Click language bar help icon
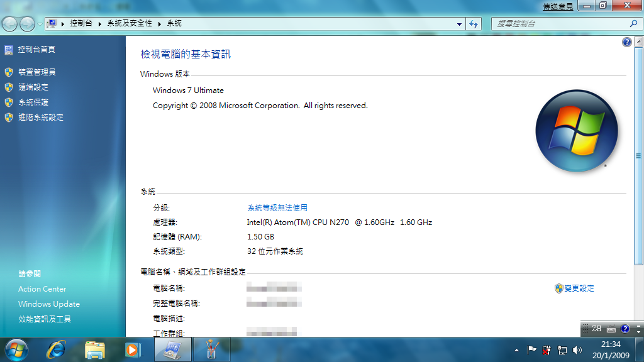 pos(625,329)
